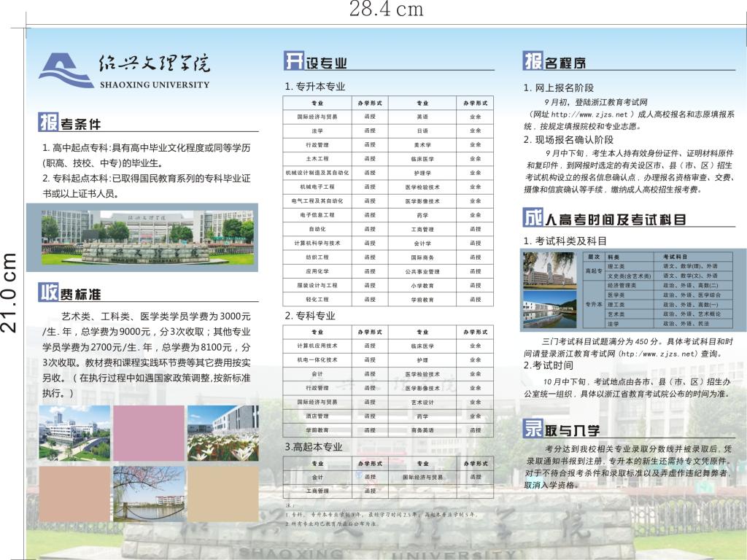Click the blue 报 block in 报名程序
The width and height of the screenshot is (747, 560).
(x=533, y=61)
